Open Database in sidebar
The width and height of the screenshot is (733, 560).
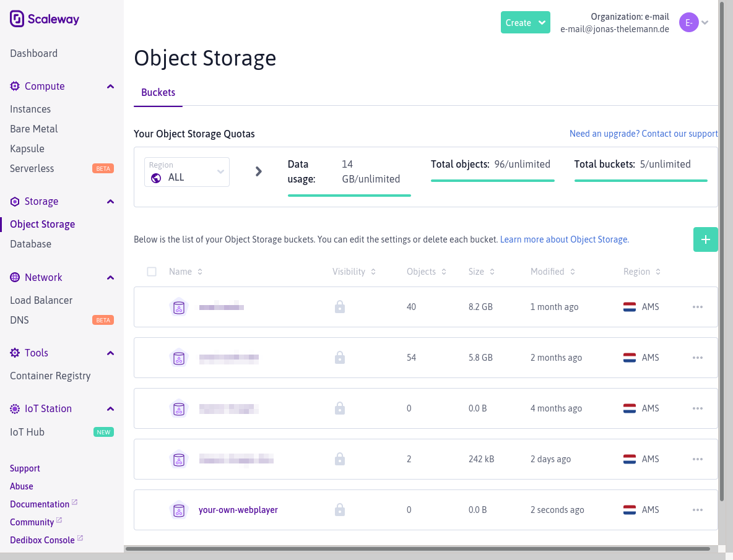(30, 244)
